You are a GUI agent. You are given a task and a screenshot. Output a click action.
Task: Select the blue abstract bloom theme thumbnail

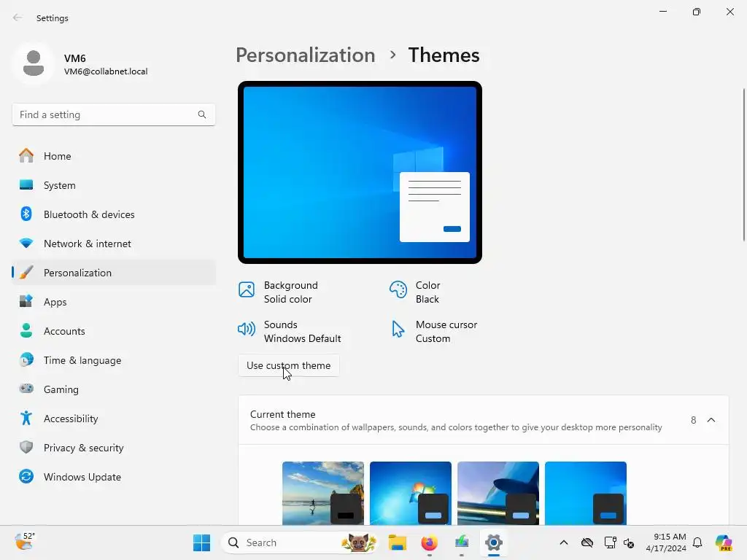[x=498, y=493]
